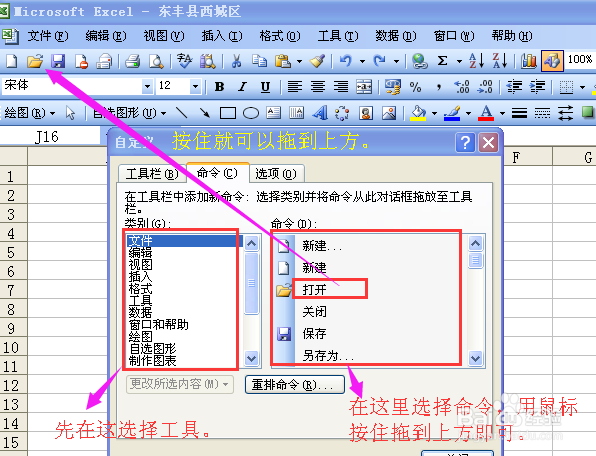Click the Redo arrow icon

point(379,61)
